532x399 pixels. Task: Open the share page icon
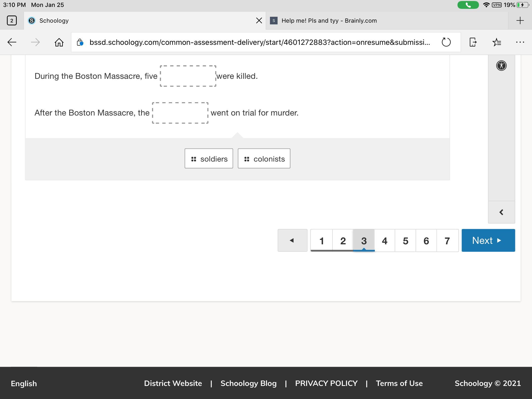pyautogui.click(x=473, y=42)
